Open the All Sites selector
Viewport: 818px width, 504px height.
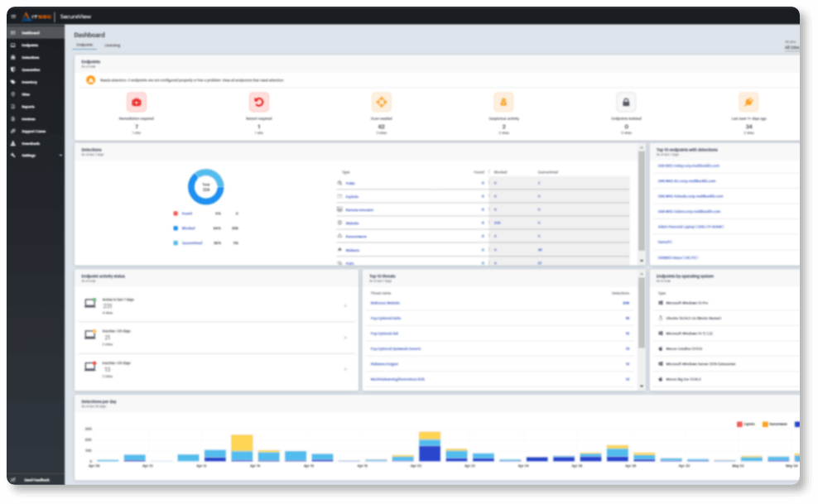[x=792, y=47]
